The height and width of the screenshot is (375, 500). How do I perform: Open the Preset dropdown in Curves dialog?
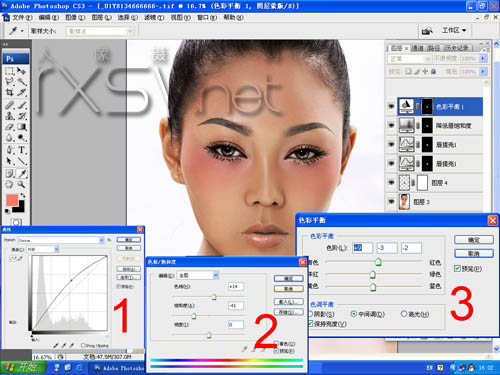(x=61, y=240)
